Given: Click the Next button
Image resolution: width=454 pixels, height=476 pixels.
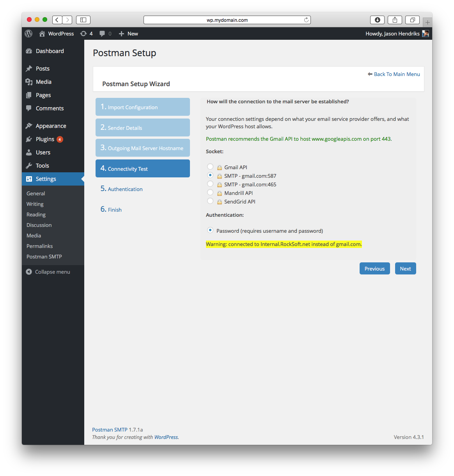Looking at the screenshot, I should [406, 269].
